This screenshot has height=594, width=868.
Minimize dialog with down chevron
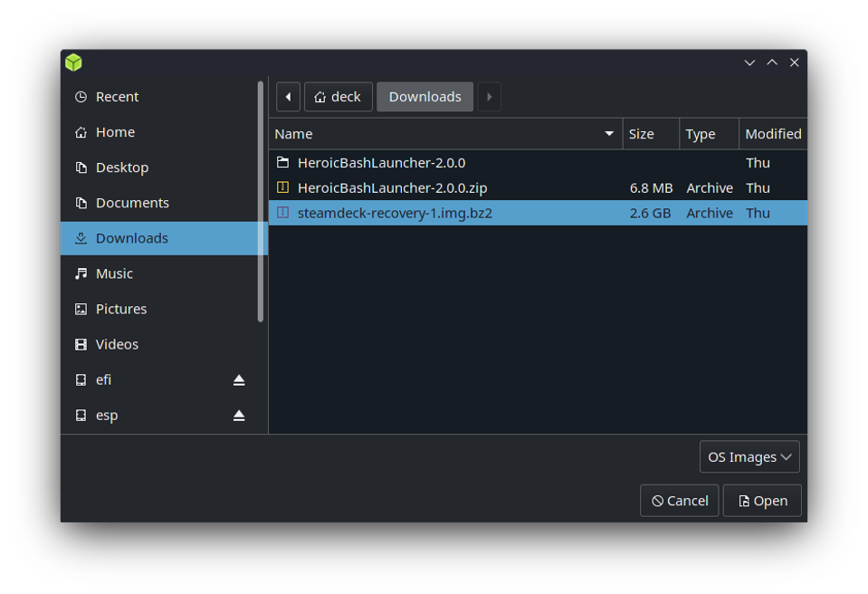(749, 62)
